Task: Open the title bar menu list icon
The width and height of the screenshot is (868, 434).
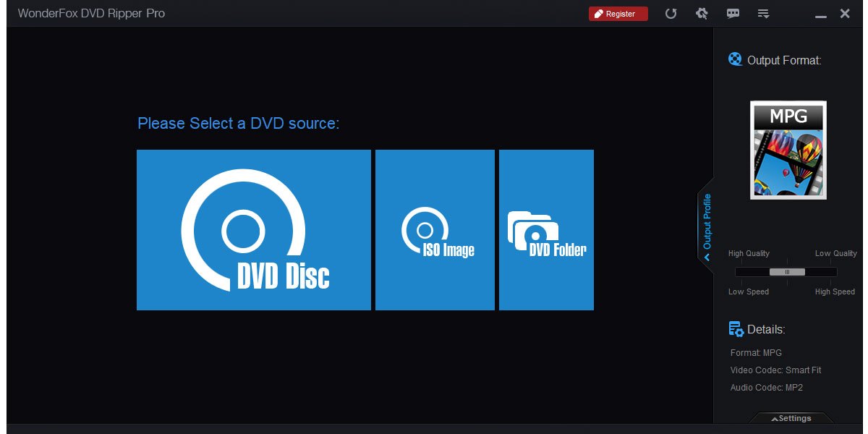Action: [763, 13]
